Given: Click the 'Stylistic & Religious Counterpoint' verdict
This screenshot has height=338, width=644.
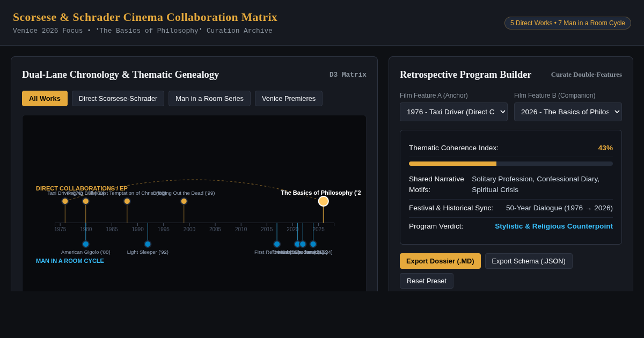Looking at the screenshot, I should tap(554, 226).
